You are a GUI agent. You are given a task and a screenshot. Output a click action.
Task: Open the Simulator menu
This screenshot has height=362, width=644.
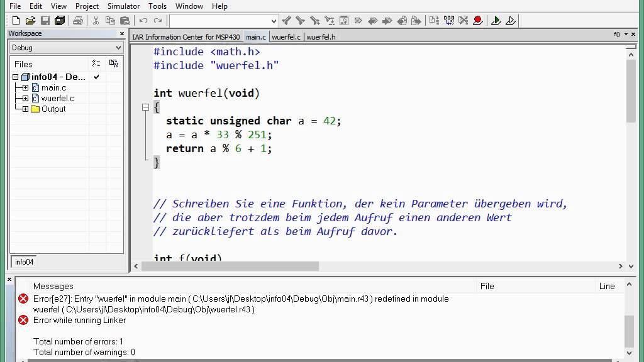124,6
